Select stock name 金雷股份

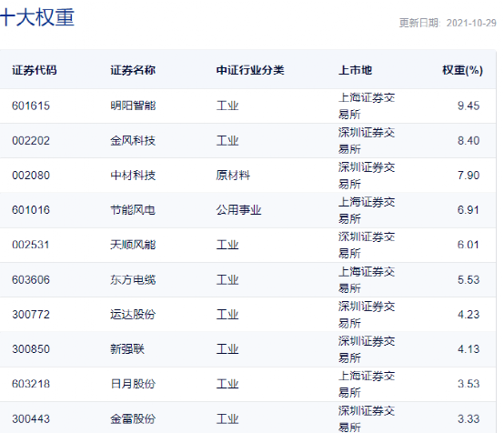[x=133, y=418]
